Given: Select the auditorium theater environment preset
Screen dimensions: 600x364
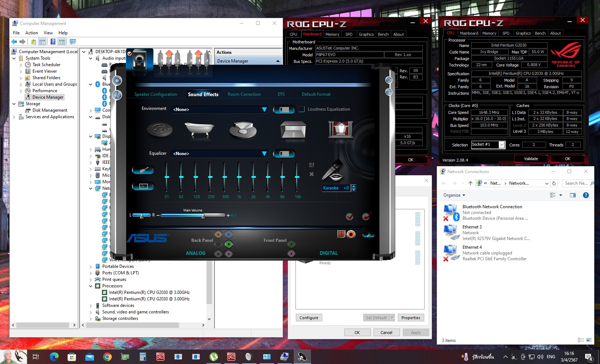Looking at the screenshot, I should click(x=340, y=129).
